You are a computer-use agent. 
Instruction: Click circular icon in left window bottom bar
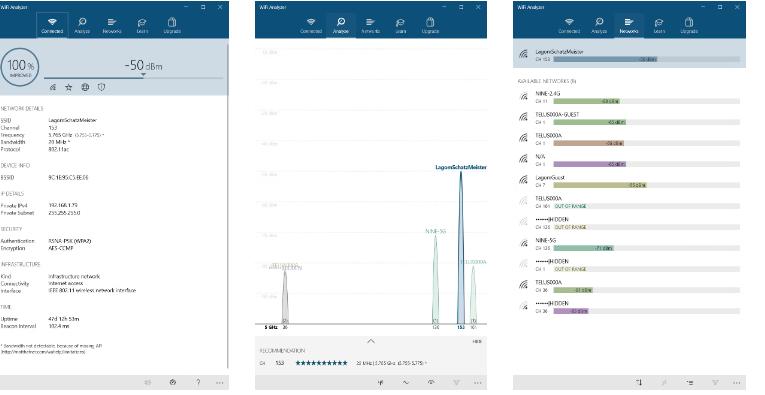[x=173, y=382]
